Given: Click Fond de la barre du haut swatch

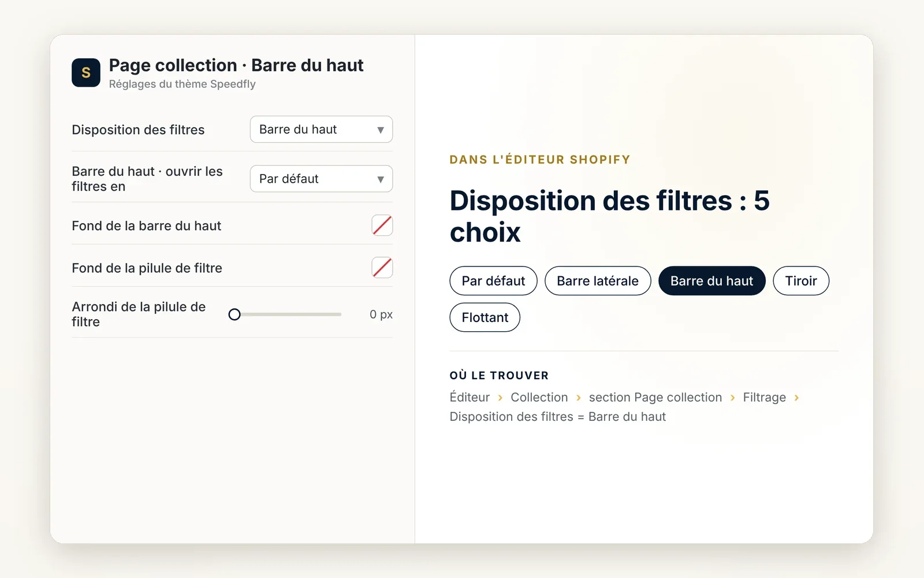Looking at the screenshot, I should pyautogui.click(x=382, y=225).
